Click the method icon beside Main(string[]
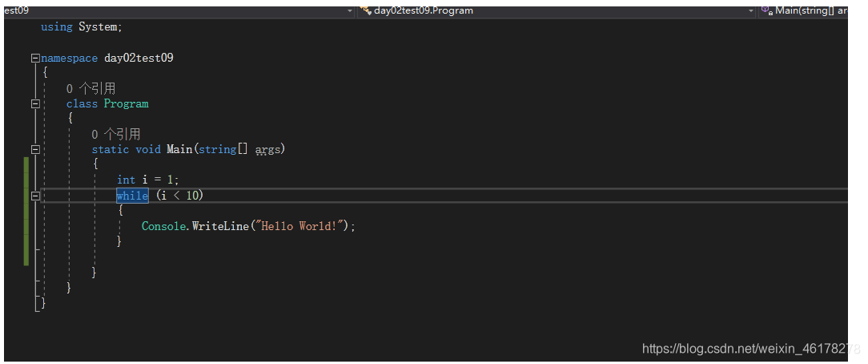Viewport: 868px width, 364px height. (x=766, y=10)
